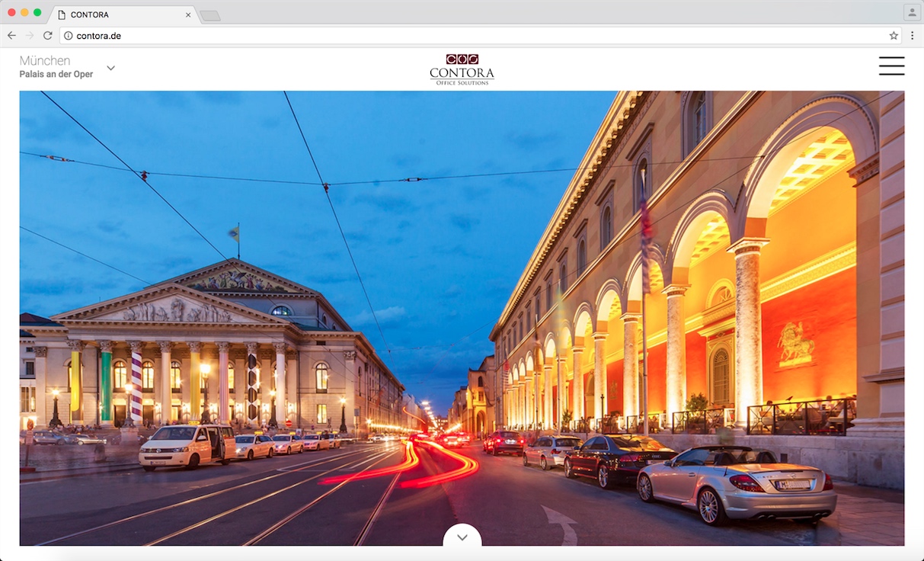This screenshot has height=561, width=924.
Task: Focus the address bar showing contora.de
Action: (x=457, y=36)
